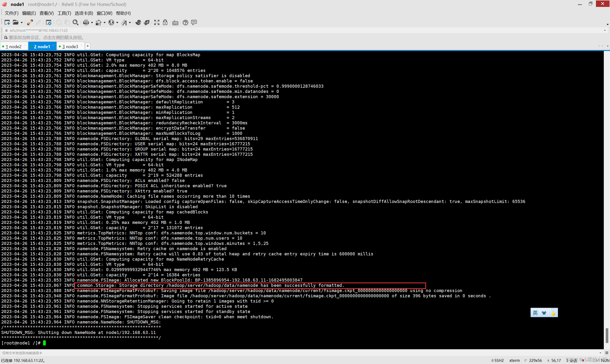Open the virtual keyboard icon
Screen dimensions: 610x364
pyautogui.click(x=175, y=23)
